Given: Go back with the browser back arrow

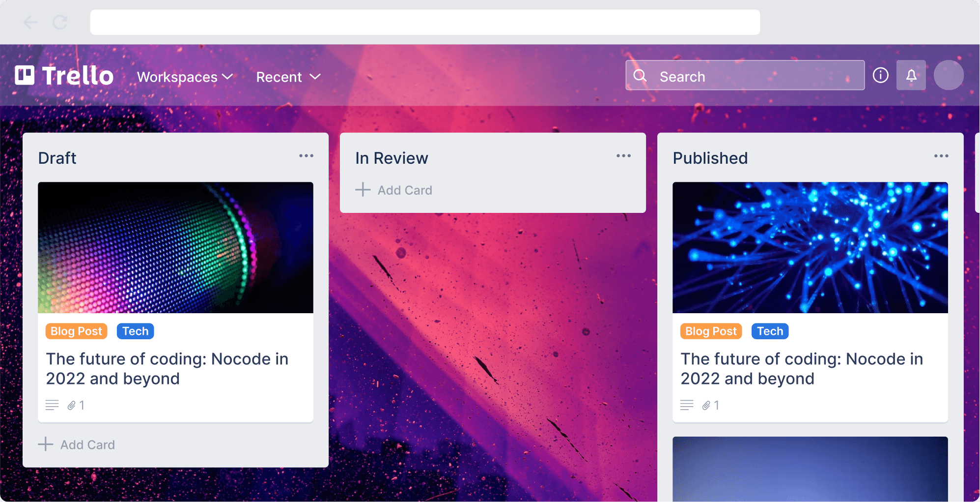Looking at the screenshot, I should [x=30, y=22].
